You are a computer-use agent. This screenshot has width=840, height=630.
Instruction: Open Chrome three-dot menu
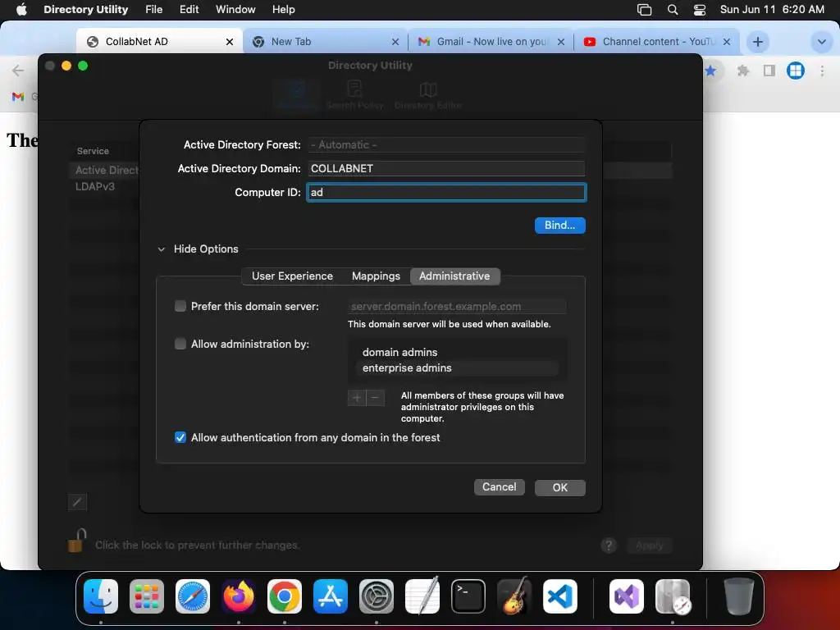(822, 71)
